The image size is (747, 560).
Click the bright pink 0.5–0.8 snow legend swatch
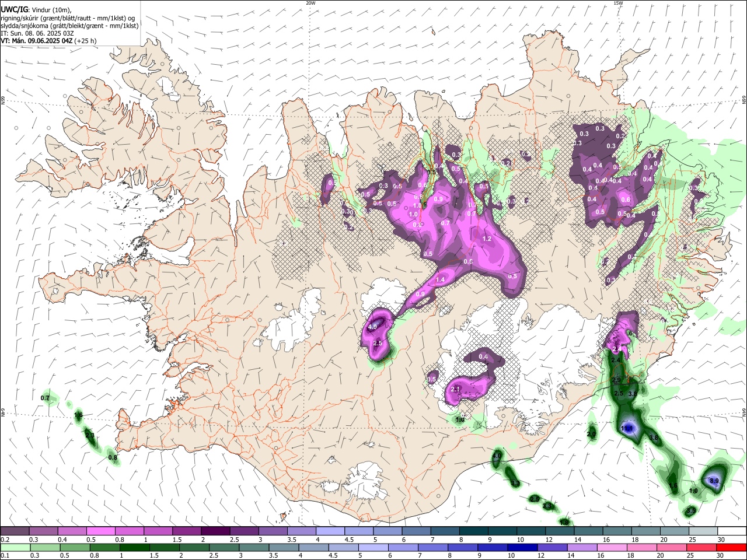coord(100,531)
